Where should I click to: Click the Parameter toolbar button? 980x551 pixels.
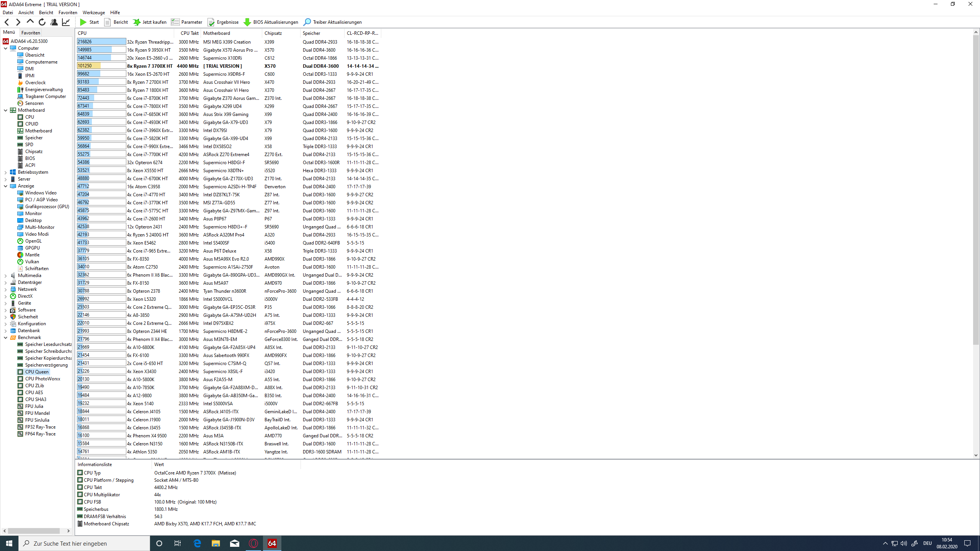click(x=187, y=22)
